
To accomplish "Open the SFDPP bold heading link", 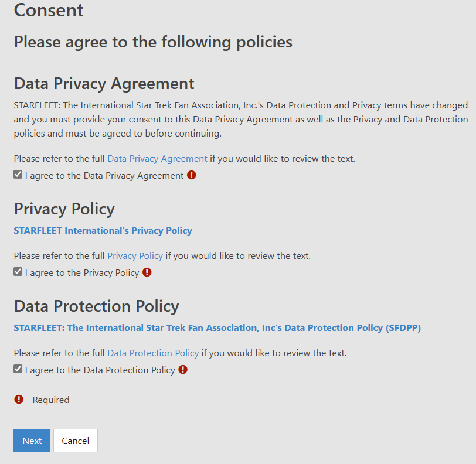I will click(x=217, y=328).
